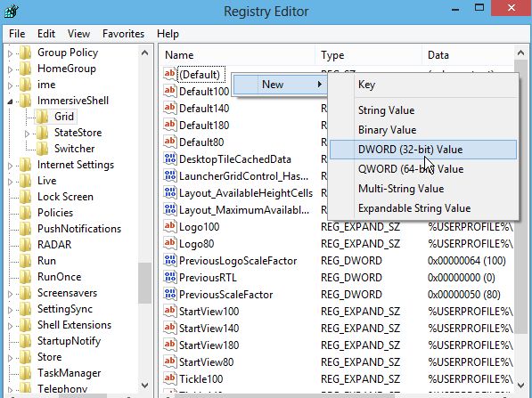Image resolution: width=532 pixels, height=398 pixels.
Task: Click the Default140 string value icon
Action: click(169, 108)
